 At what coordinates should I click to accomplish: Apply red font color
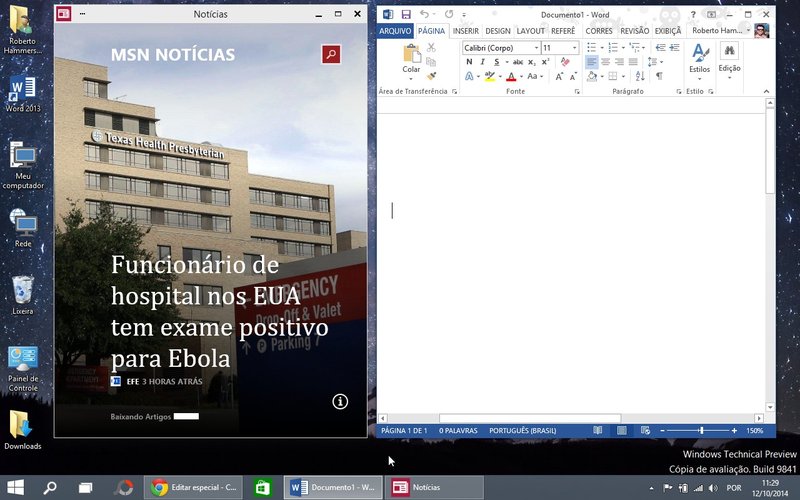pyautogui.click(x=511, y=76)
